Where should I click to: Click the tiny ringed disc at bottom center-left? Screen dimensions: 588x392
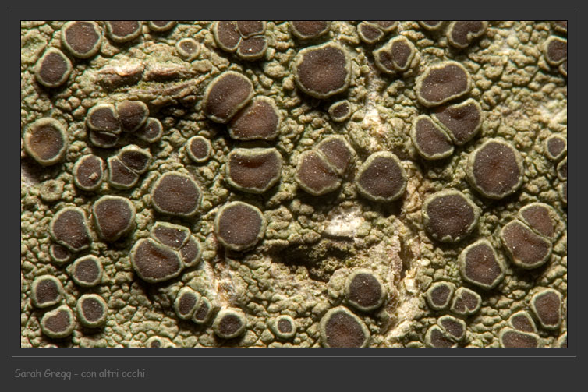(283, 326)
